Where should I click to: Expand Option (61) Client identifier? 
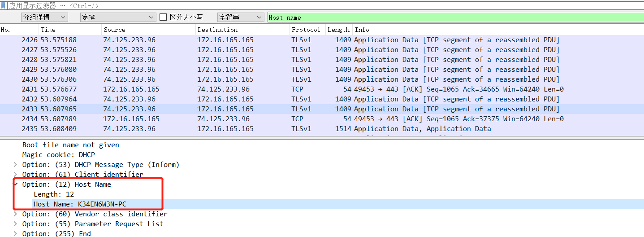coord(16,175)
